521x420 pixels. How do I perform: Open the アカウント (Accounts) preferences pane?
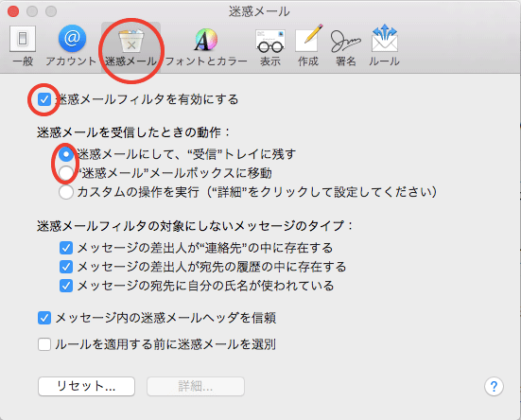pyautogui.click(x=71, y=46)
